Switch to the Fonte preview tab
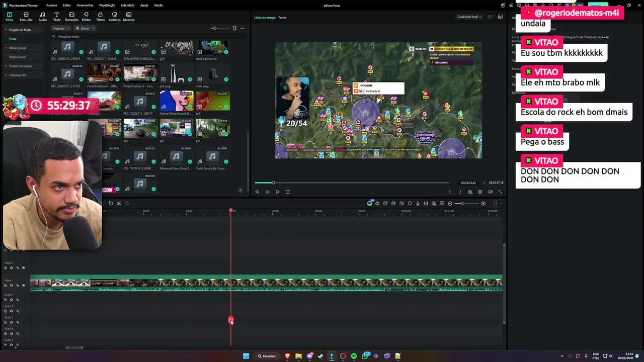Screen dimensions: 644x362 click(282, 18)
